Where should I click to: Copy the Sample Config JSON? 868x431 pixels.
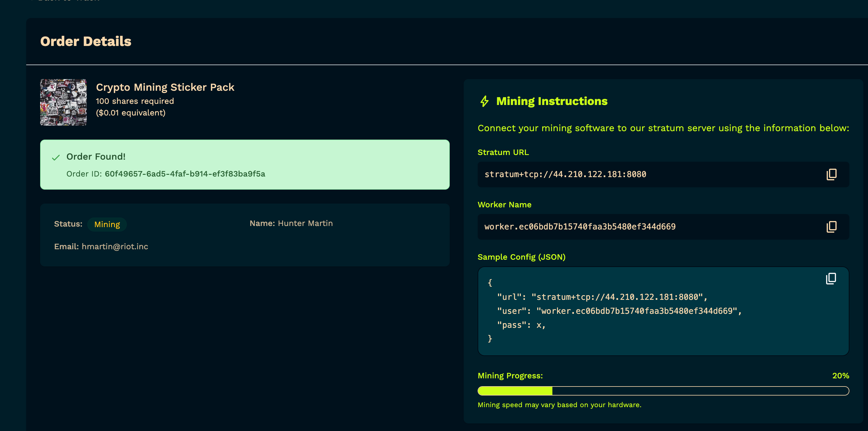click(x=831, y=279)
